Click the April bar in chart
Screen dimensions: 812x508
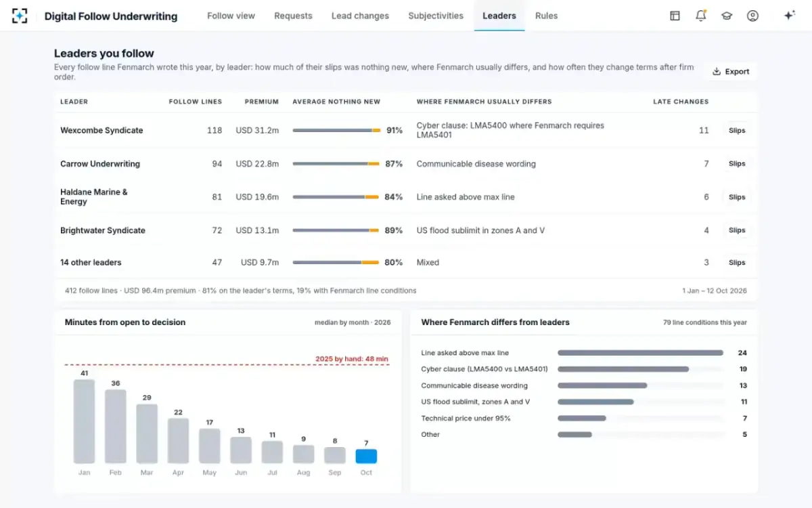coord(178,441)
